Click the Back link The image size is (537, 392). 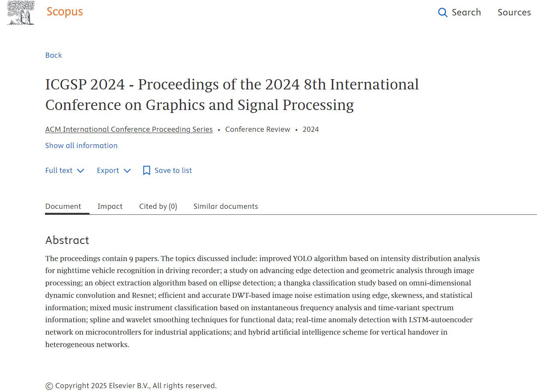[54, 55]
